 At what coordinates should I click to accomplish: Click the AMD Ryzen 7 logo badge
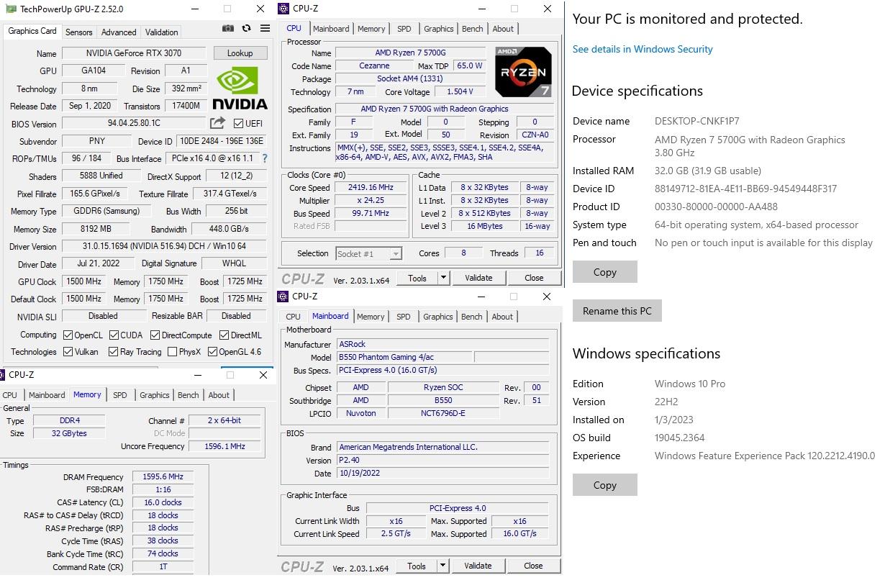(524, 71)
